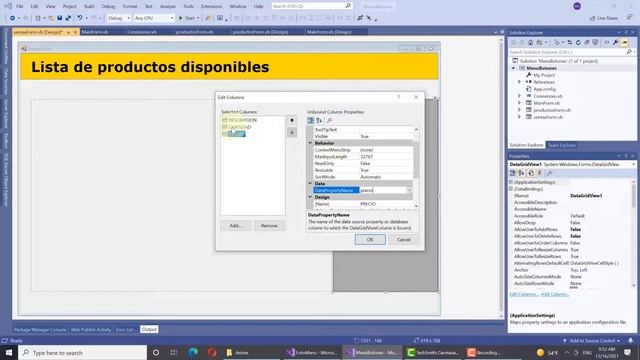Screen dimensions: 640x360
Task: Click Events lightning icon in Properties panel
Action: tap(540, 173)
